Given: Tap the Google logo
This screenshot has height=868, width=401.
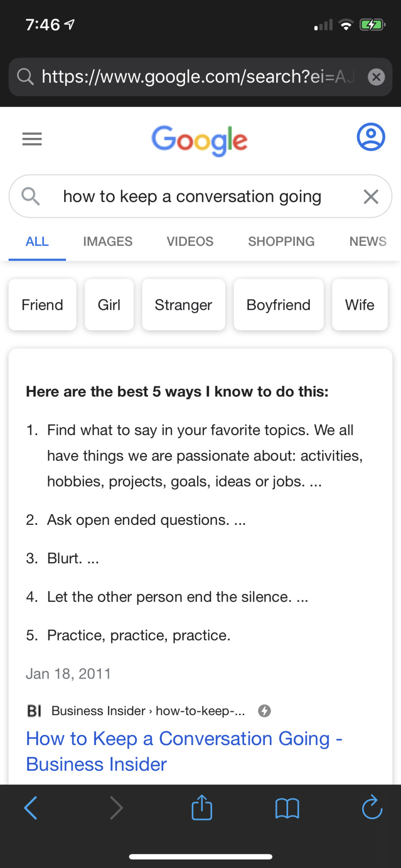Looking at the screenshot, I should coord(199,141).
